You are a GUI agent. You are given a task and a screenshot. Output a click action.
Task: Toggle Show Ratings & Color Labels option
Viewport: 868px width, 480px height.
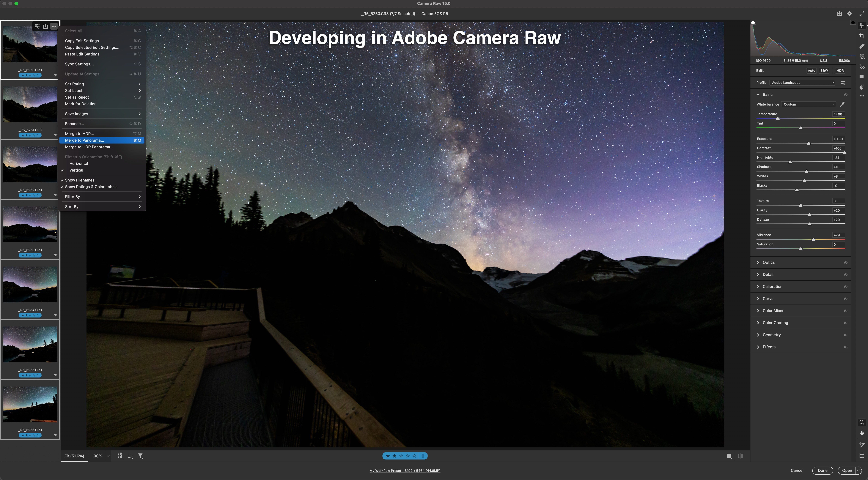pos(91,187)
